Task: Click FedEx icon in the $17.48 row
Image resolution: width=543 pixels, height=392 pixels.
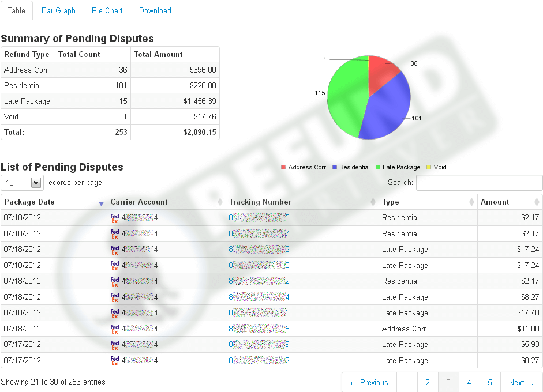Action: point(115,313)
